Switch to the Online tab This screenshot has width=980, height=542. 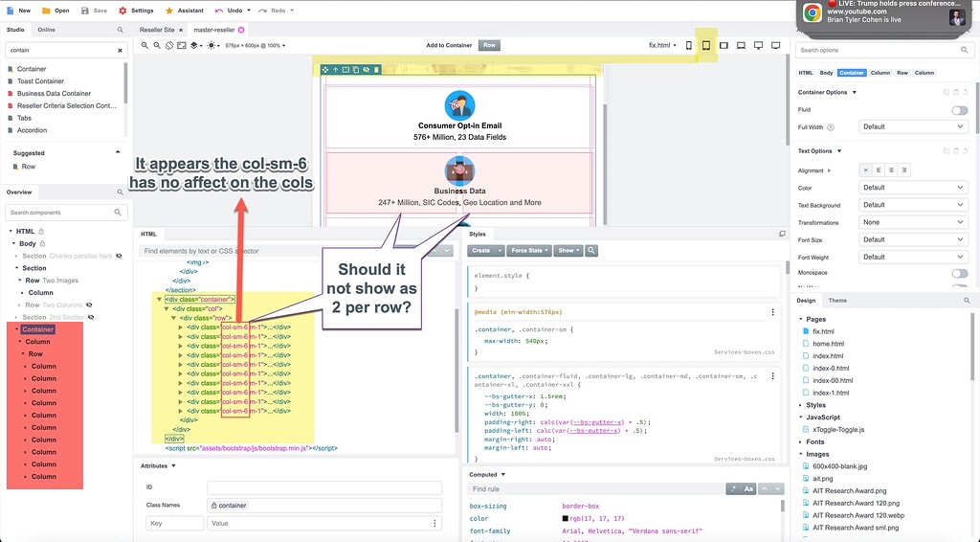(x=46, y=30)
